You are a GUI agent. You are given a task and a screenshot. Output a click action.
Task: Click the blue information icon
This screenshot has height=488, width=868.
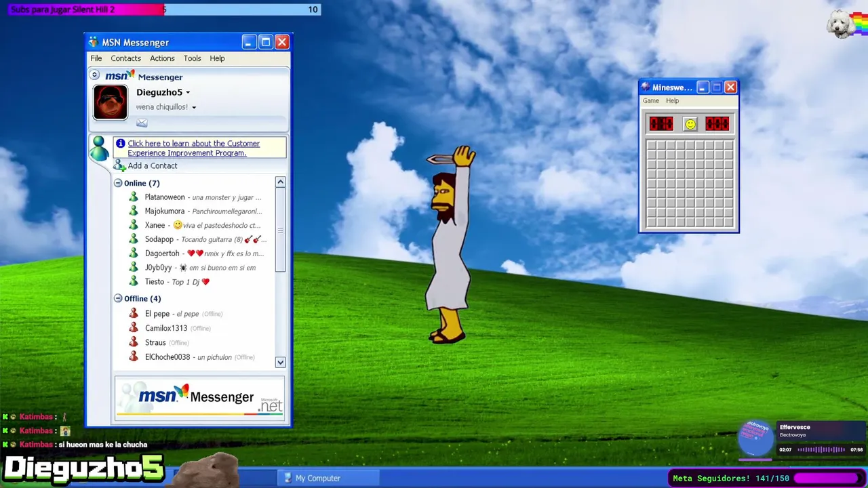pos(120,143)
